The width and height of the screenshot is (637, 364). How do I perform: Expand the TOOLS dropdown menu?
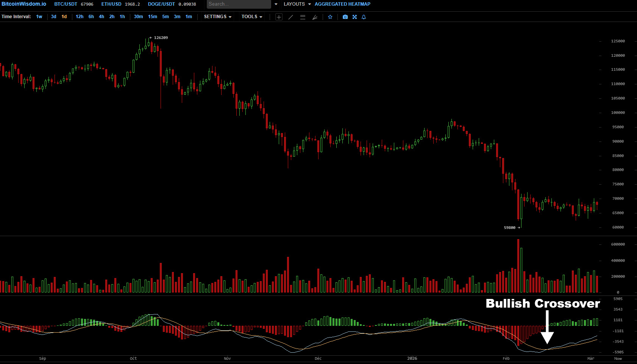coord(252,17)
